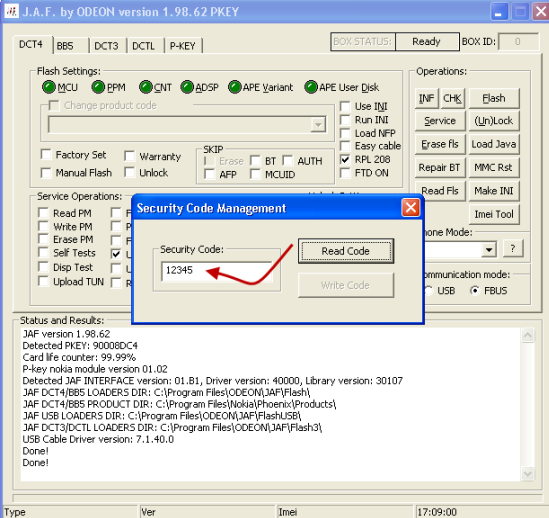549x518 pixels.
Task: Open the Phone Mode dropdown
Action: (x=489, y=249)
